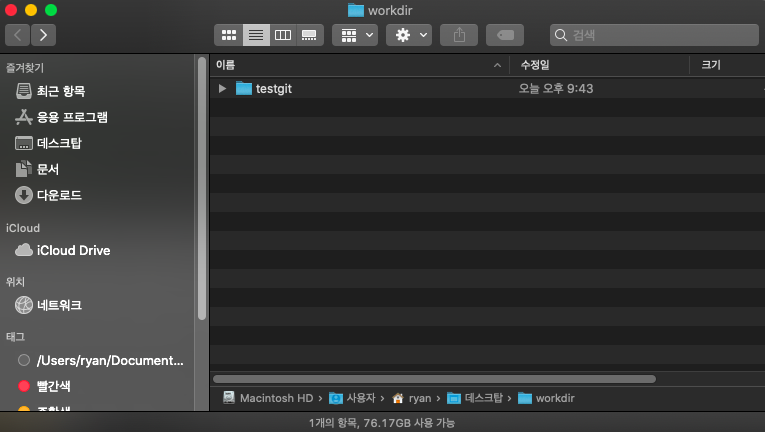Go back with the left arrow button
This screenshot has height=432, width=765.
tap(18, 35)
